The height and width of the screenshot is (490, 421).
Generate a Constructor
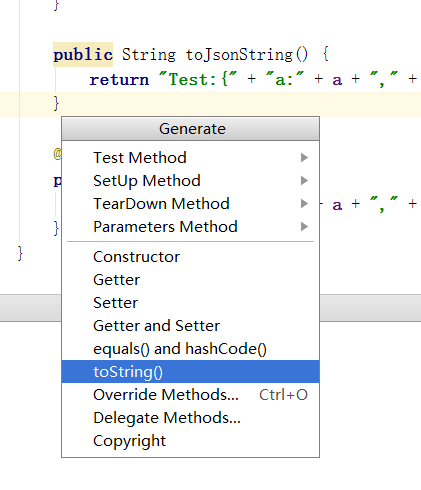click(190, 257)
